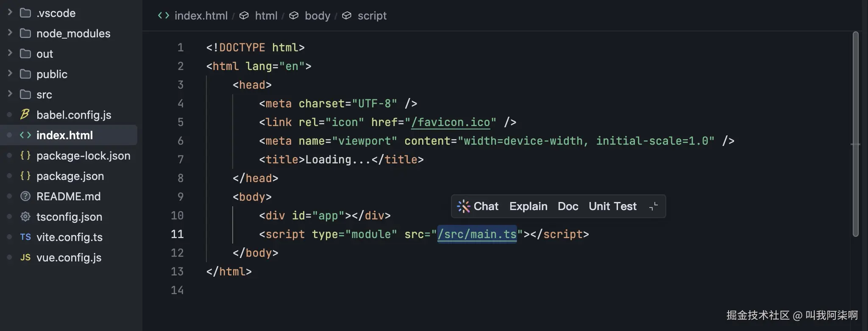Select the html breadcrumb segment
The image size is (868, 331).
(266, 16)
